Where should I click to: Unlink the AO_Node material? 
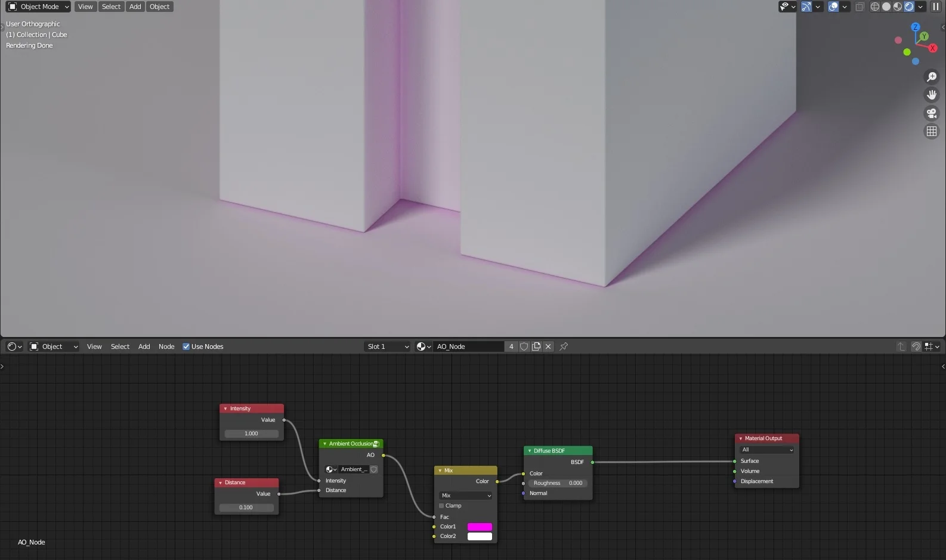(548, 346)
